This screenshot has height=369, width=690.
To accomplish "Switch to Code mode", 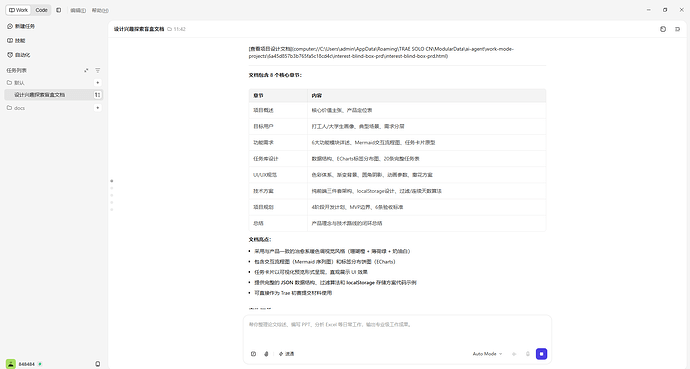I will coord(41,10).
